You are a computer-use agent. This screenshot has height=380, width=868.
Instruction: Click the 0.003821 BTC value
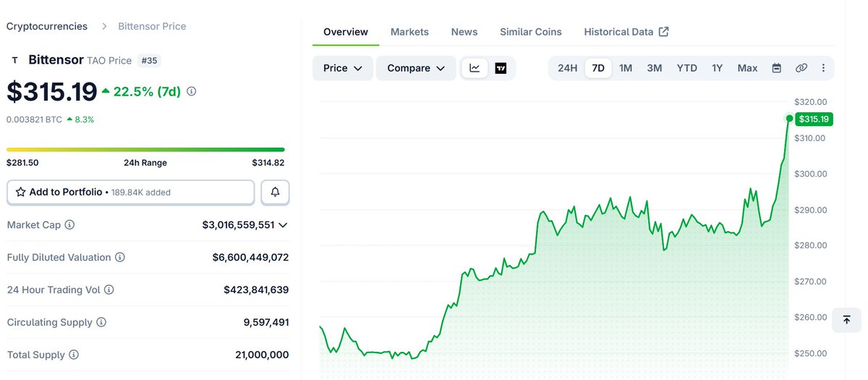click(x=34, y=119)
